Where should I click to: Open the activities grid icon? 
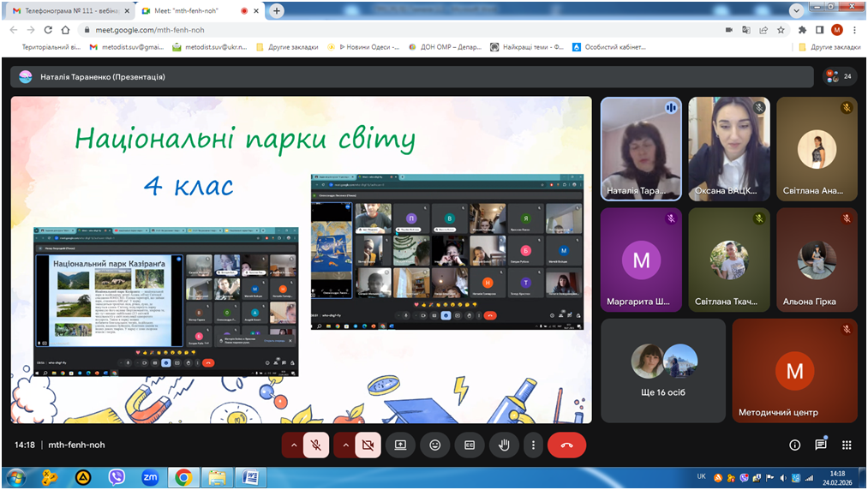tap(847, 445)
